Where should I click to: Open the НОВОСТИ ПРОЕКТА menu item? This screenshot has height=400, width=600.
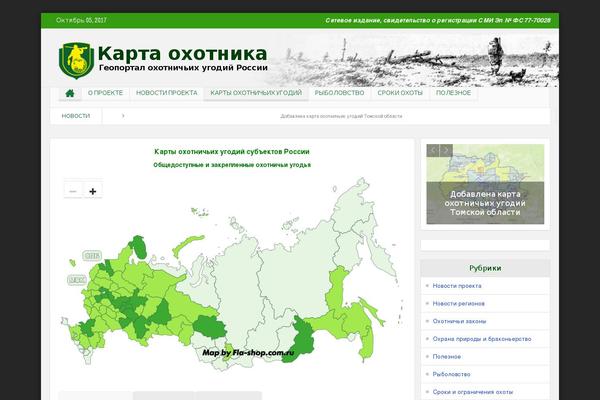166,93
